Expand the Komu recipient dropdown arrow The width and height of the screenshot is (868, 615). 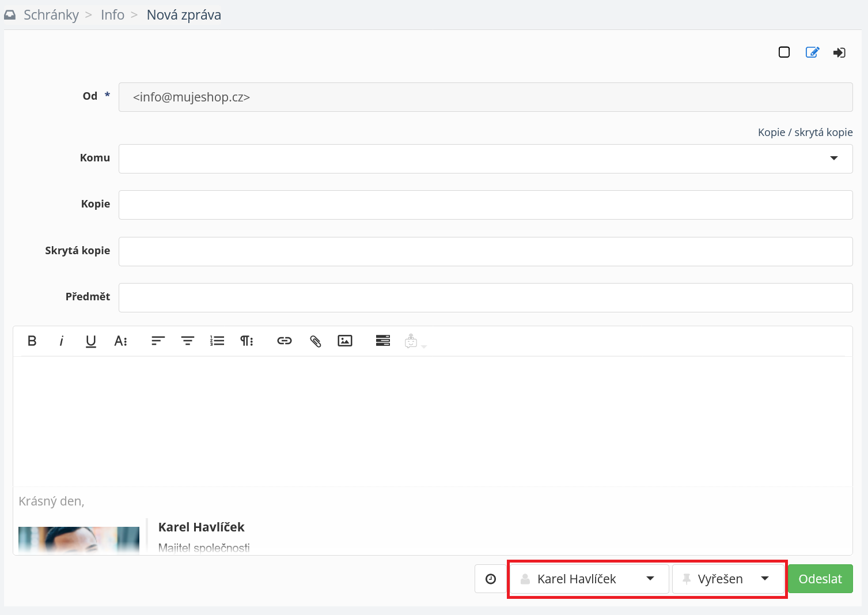point(833,158)
